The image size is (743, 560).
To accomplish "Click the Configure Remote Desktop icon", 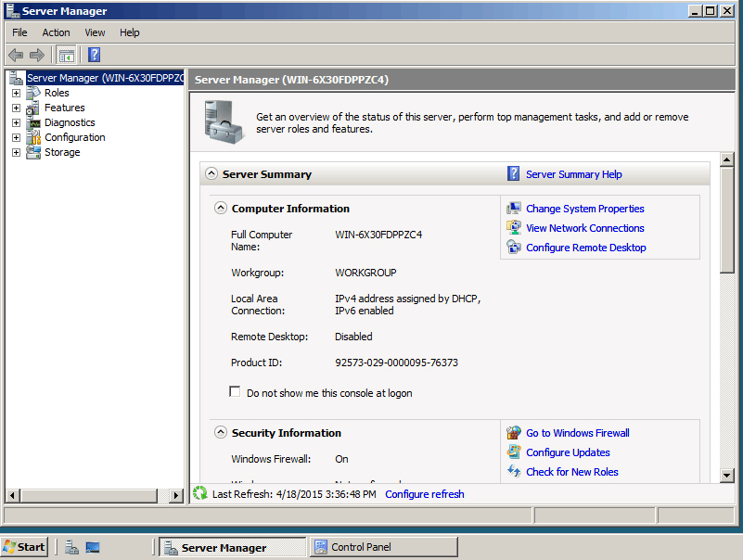I will [x=514, y=247].
